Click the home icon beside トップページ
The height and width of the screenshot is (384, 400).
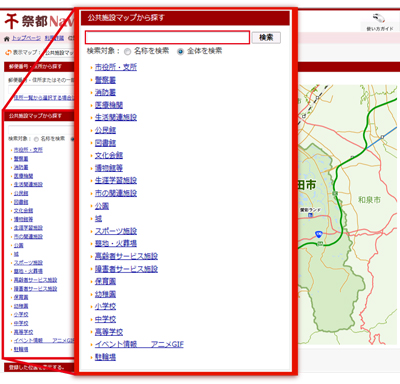coord(7,39)
